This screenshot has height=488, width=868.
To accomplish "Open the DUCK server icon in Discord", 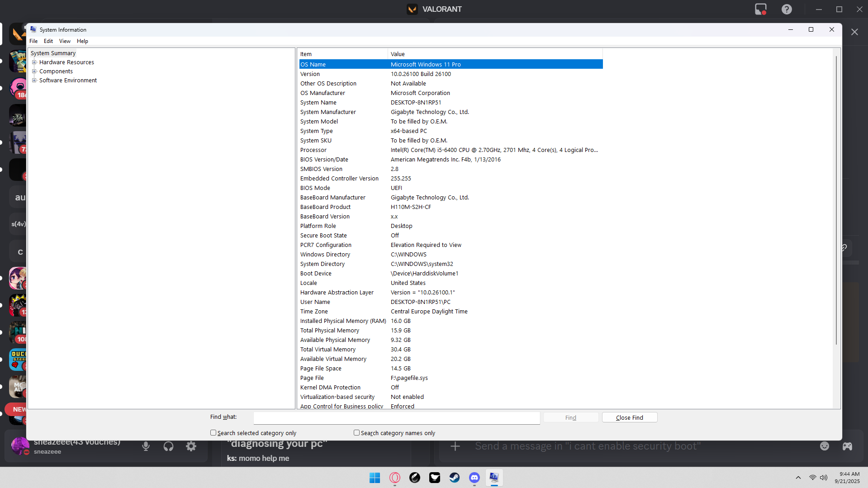I will point(18,360).
